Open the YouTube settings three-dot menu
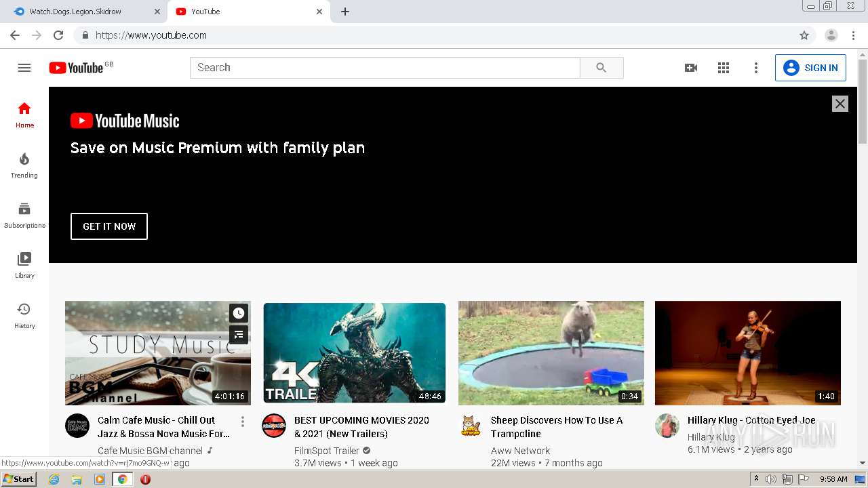The height and width of the screenshot is (488, 868). click(x=756, y=68)
